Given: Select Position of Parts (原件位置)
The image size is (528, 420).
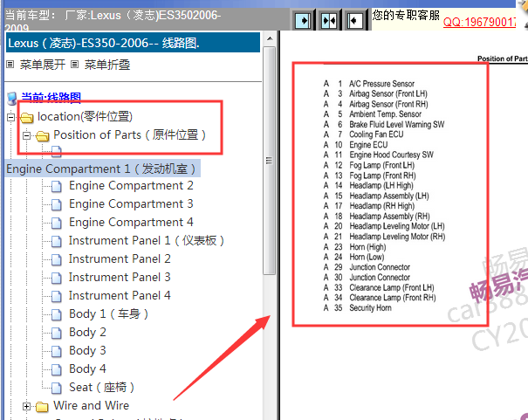Looking at the screenshot, I should tap(130, 135).
